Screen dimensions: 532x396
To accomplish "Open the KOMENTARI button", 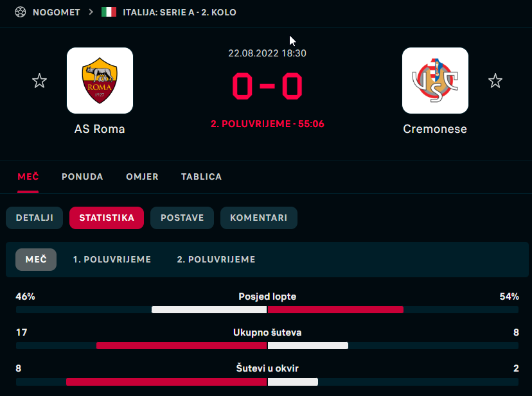I will coord(259,218).
